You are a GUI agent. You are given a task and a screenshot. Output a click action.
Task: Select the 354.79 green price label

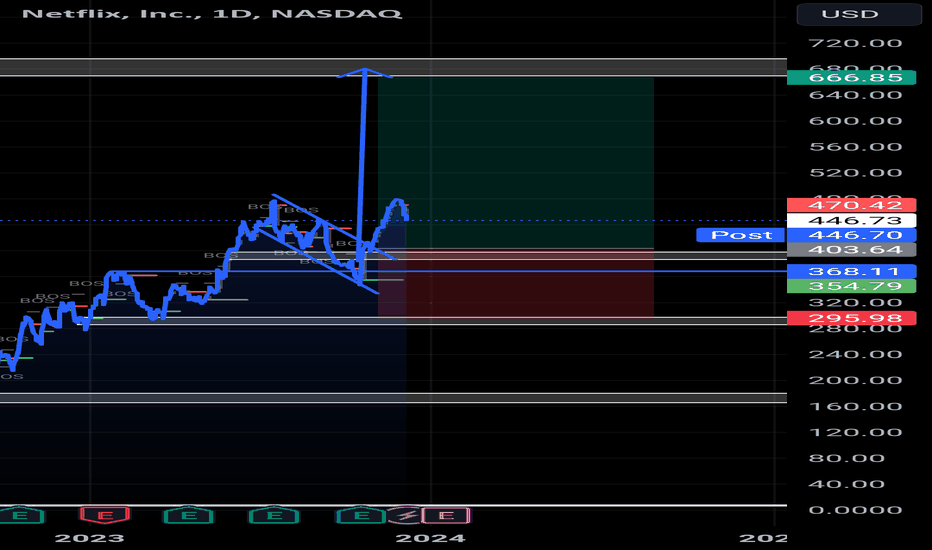pos(851,286)
